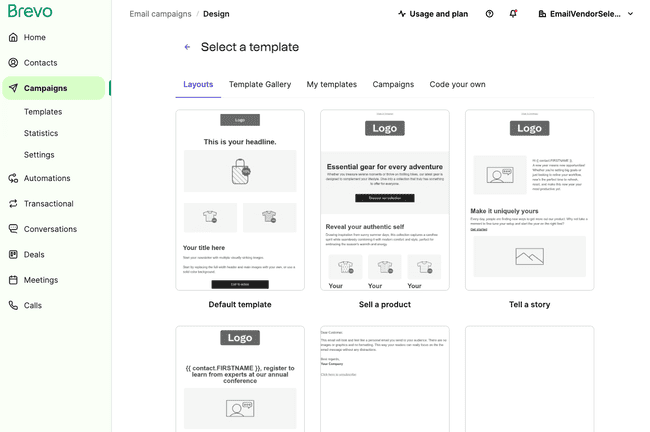Open the Transactional section
This screenshot has width=650, height=432.
point(48,204)
